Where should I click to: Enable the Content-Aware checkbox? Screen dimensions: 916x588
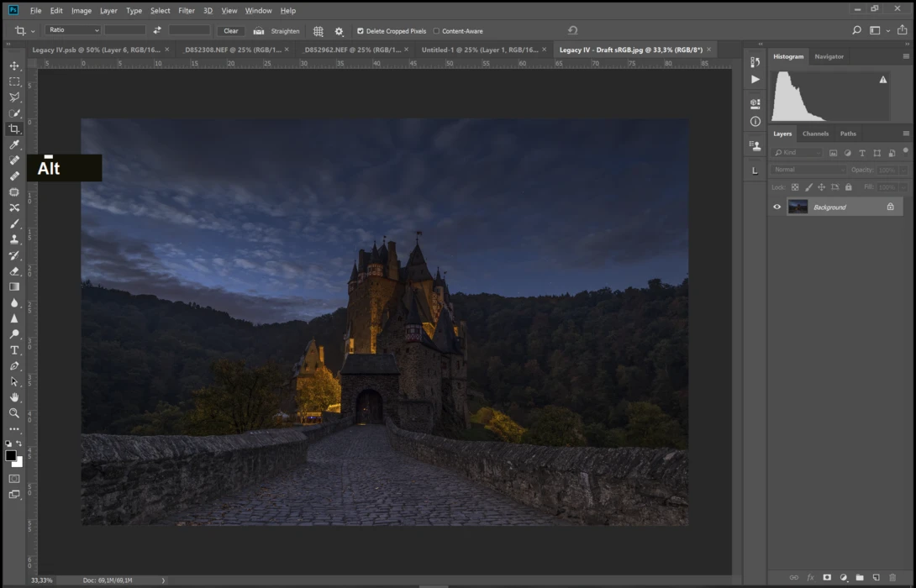pyautogui.click(x=436, y=31)
